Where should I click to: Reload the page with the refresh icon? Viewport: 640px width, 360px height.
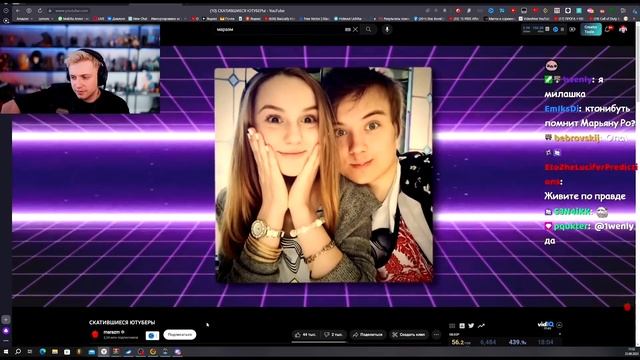pos(40,11)
